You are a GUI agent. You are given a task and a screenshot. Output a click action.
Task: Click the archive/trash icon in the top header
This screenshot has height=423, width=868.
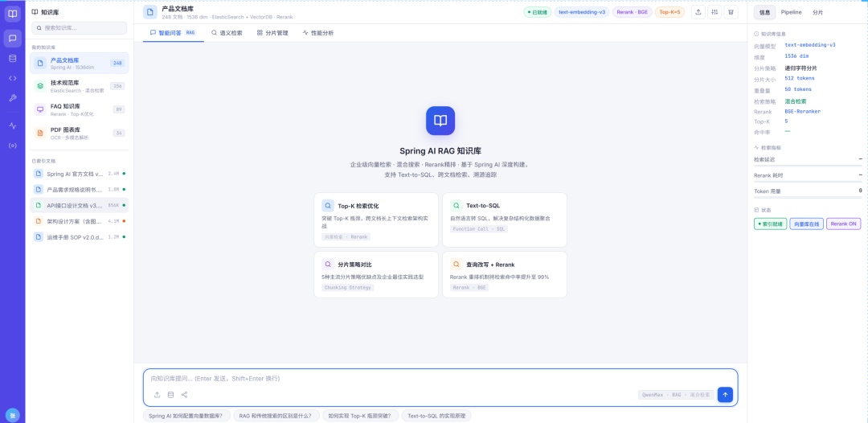click(x=731, y=12)
